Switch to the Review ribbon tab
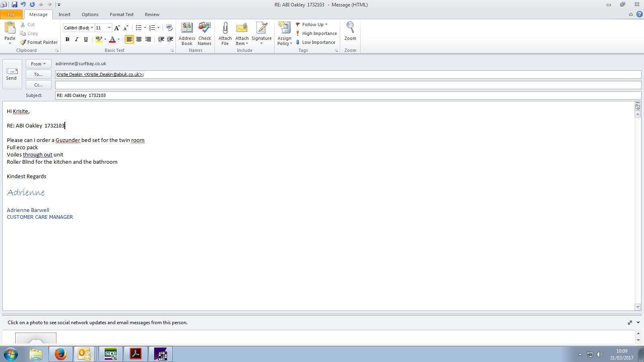The image size is (644, 362). point(152,14)
